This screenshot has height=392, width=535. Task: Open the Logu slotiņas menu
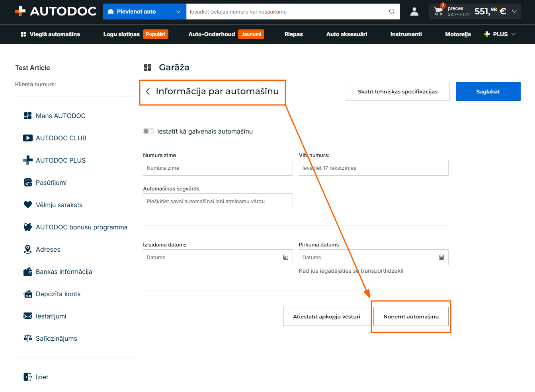[121, 34]
